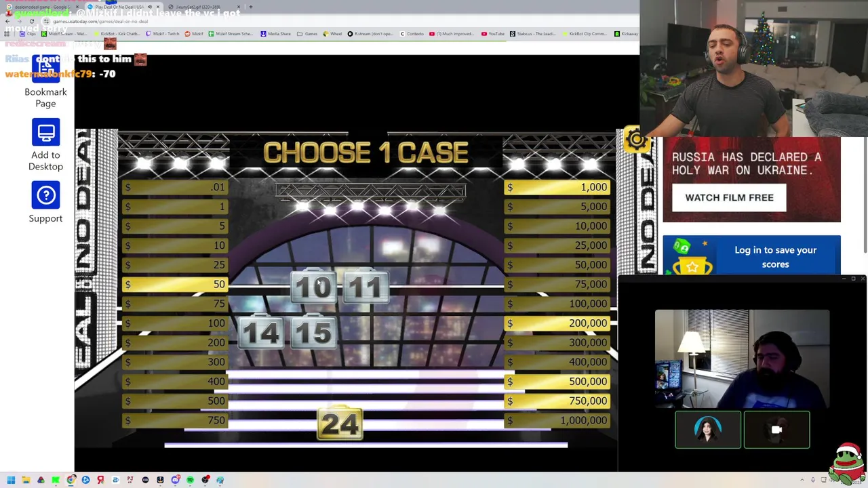Choose briefcase number 14
868x488 pixels.
[x=261, y=333]
